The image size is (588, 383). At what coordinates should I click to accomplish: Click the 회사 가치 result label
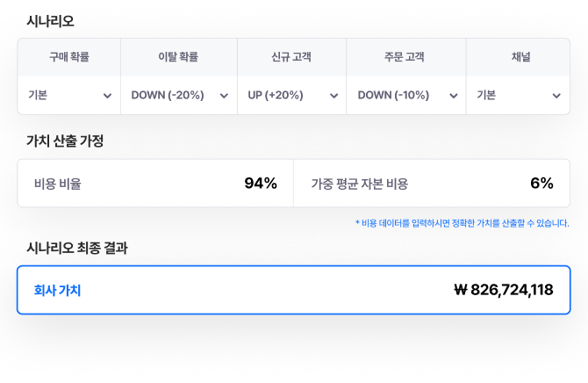[57, 290]
